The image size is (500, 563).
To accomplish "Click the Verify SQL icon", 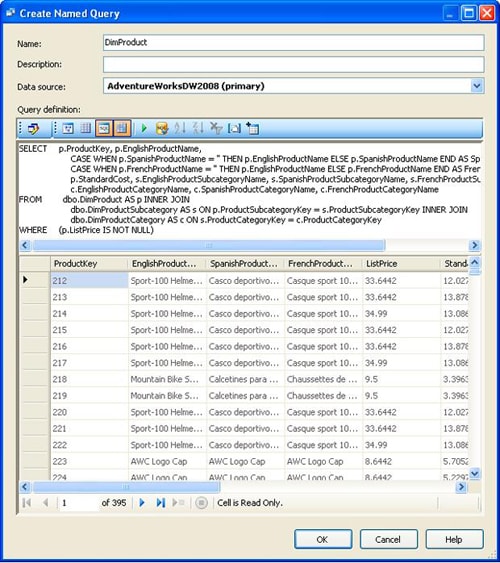I will point(162,129).
